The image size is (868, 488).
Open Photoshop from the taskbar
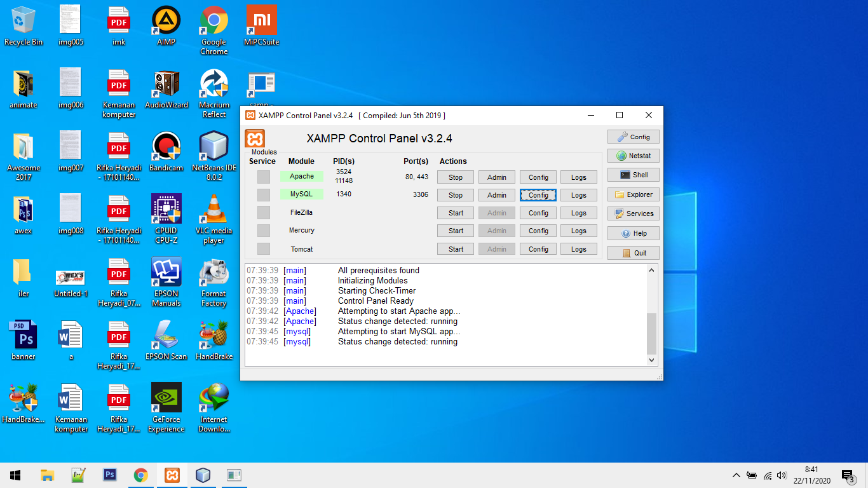(x=110, y=475)
